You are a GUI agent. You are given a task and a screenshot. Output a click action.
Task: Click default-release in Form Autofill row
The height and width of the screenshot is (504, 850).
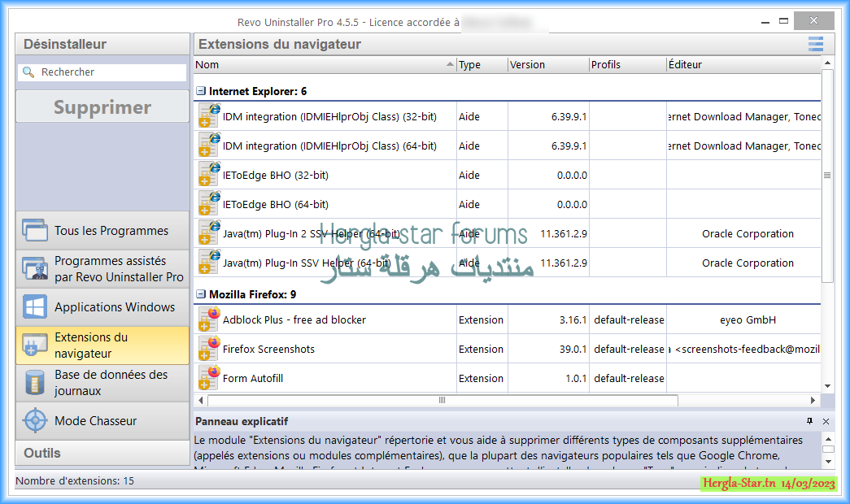(629, 378)
